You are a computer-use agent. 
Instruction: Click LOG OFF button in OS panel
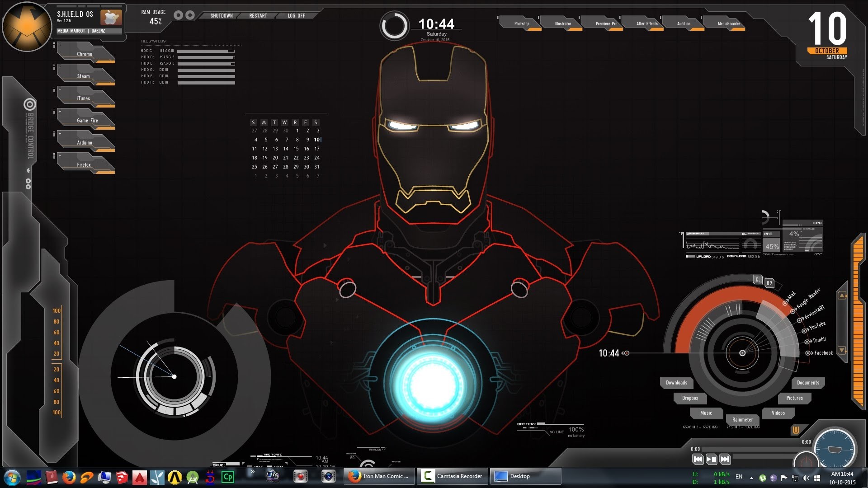tap(296, 15)
